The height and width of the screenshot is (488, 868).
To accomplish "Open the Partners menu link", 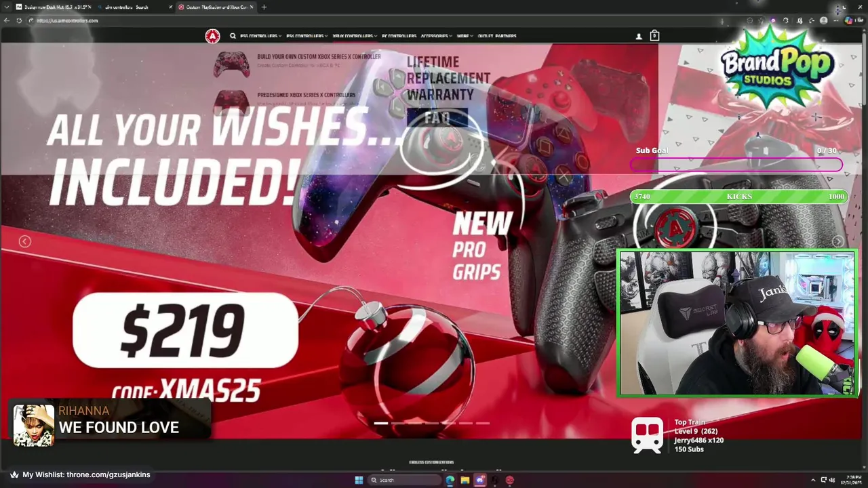I will [506, 36].
